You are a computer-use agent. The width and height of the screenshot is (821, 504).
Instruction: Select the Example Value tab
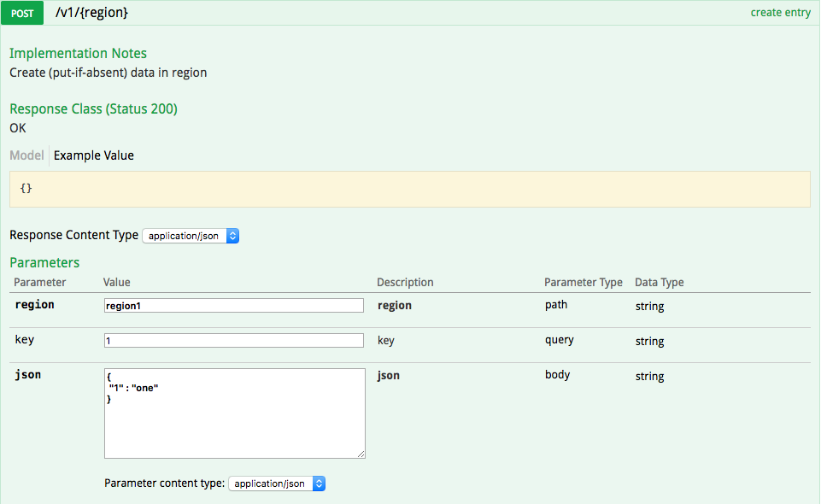click(x=94, y=155)
